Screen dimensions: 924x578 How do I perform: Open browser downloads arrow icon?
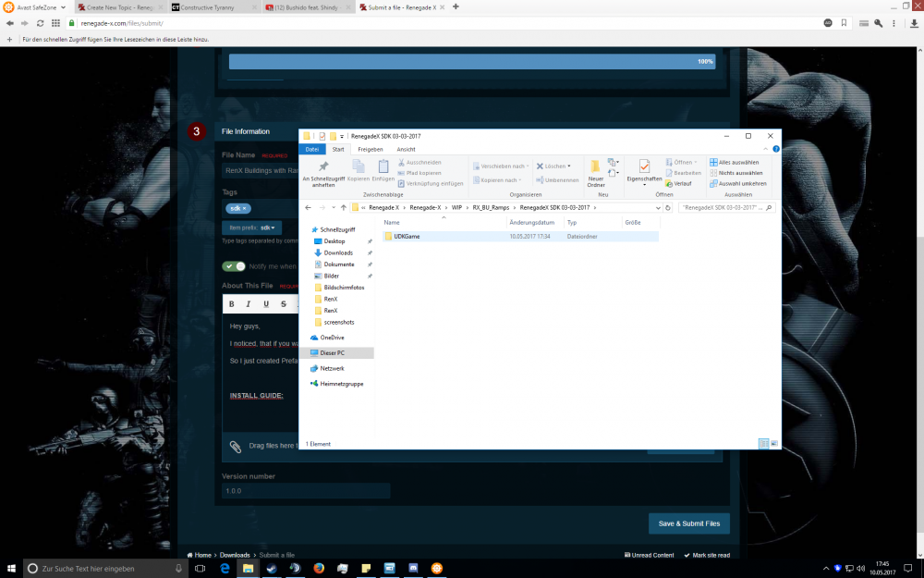pos(914,23)
